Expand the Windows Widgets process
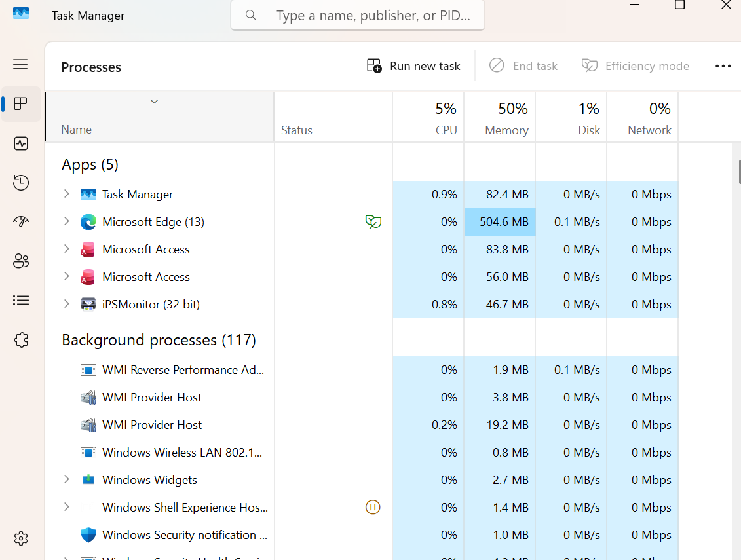 coord(66,479)
